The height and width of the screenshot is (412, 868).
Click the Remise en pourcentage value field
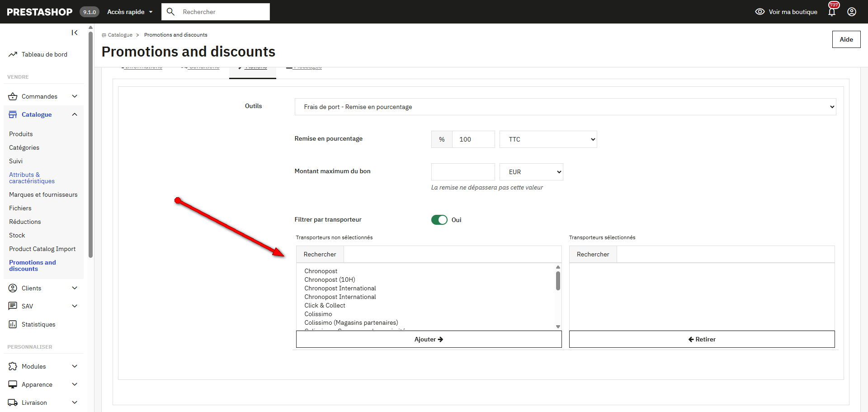[x=473, y=139]
